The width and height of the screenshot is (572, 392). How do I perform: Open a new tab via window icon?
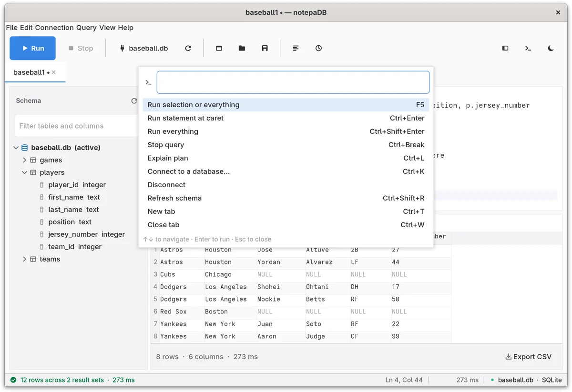coord(219,48)
